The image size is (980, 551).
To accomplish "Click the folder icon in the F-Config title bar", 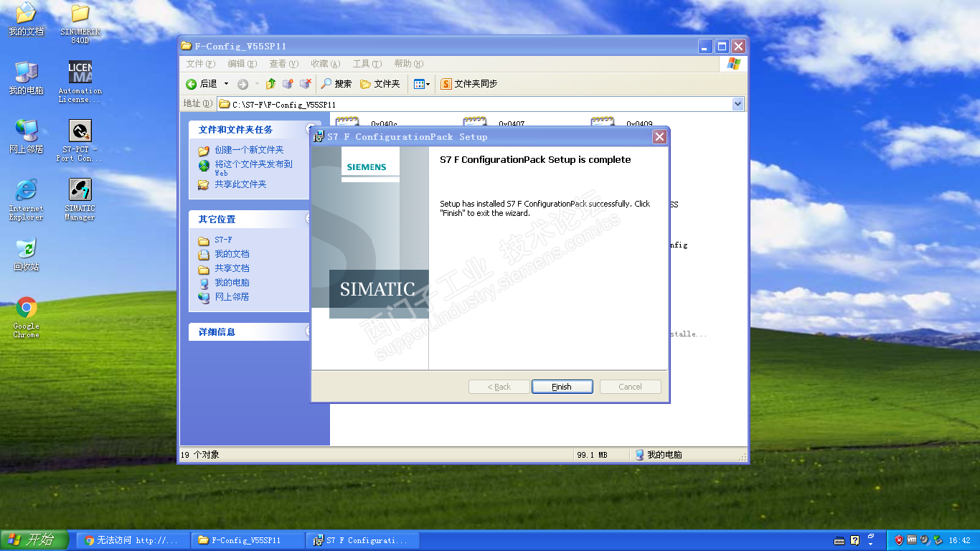I will pyautogui.click(x=187, y=47).
